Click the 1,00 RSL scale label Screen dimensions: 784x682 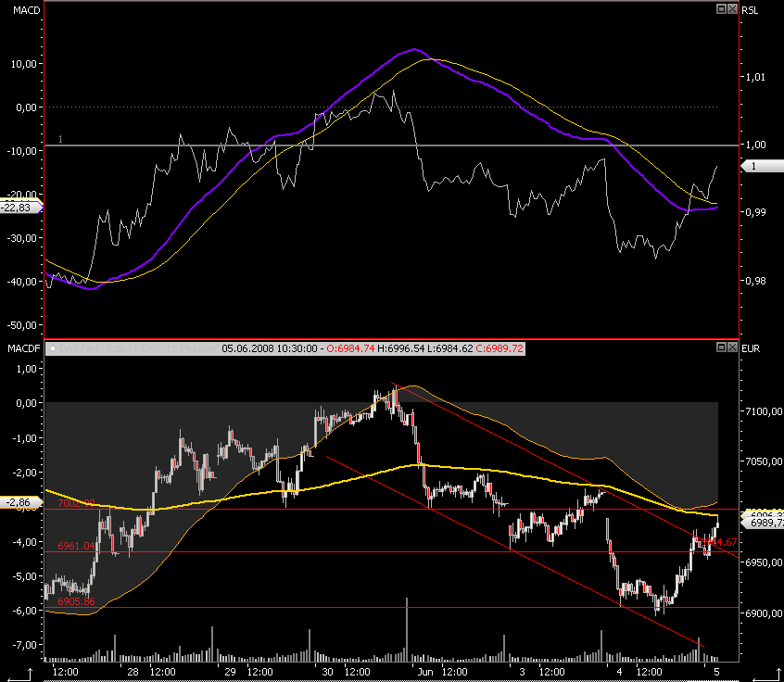click(755, 145)
